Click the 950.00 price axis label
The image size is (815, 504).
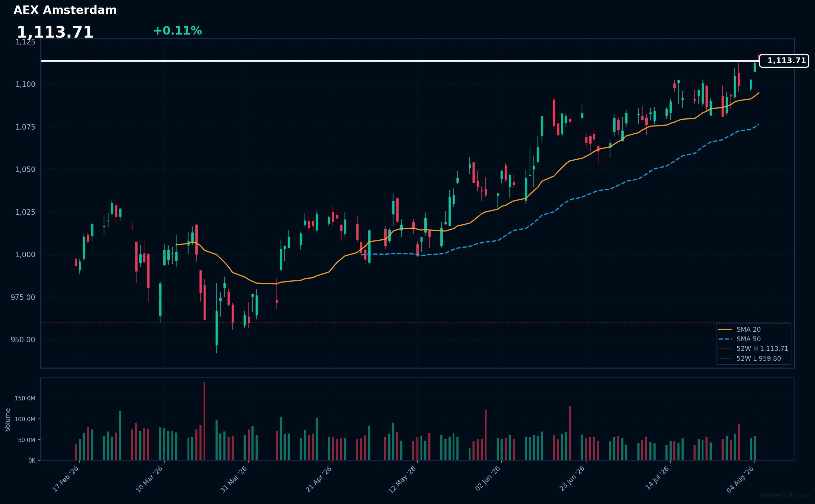pyautogui.click(x=23, y=340)
